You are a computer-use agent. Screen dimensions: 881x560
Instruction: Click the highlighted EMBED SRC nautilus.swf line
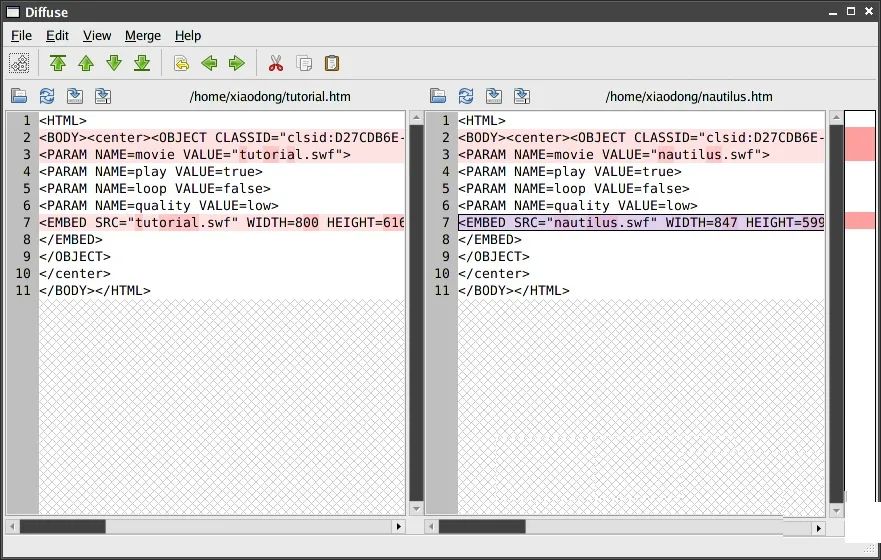click(x=641, y=222)
